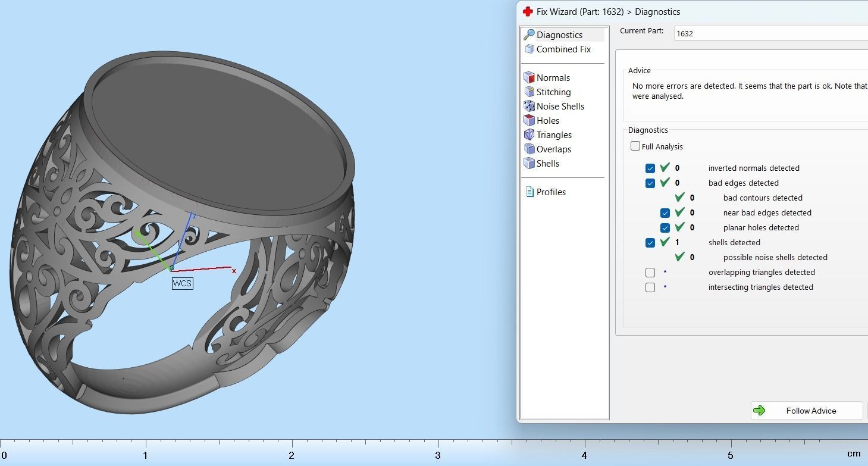The width and height of the screenshot is (868, 466).
Task: Uncheck near bad edges detected checkbox
Action: click(x=665, y=213)
